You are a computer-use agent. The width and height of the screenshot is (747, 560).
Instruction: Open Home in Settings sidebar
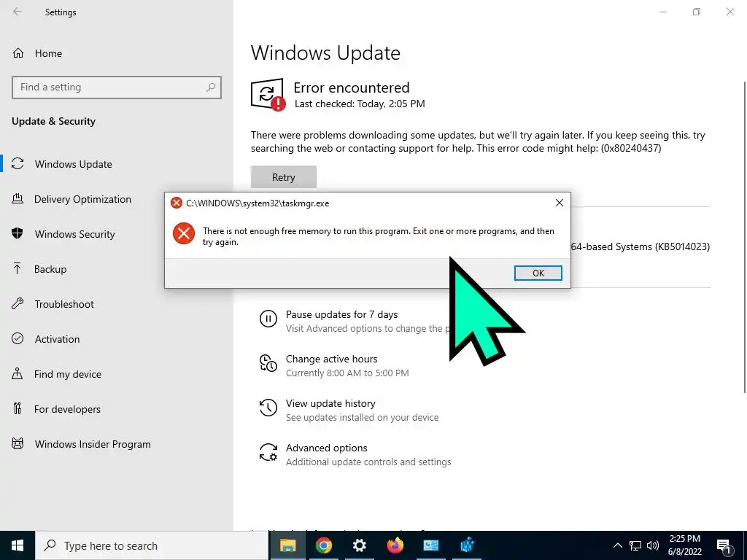coord(48,53)
